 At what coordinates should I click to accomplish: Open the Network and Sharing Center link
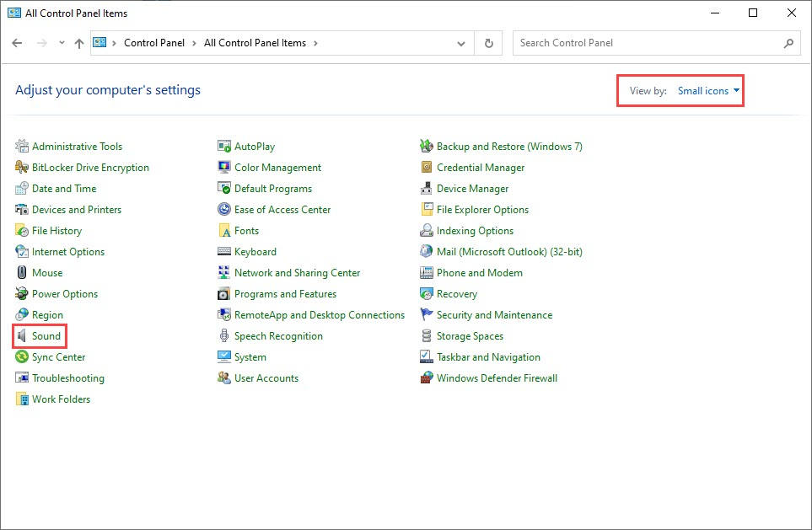298,273
